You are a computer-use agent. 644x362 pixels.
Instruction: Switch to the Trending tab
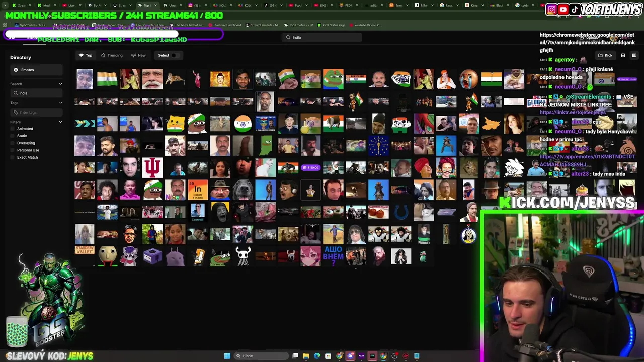tap(112, 55)
